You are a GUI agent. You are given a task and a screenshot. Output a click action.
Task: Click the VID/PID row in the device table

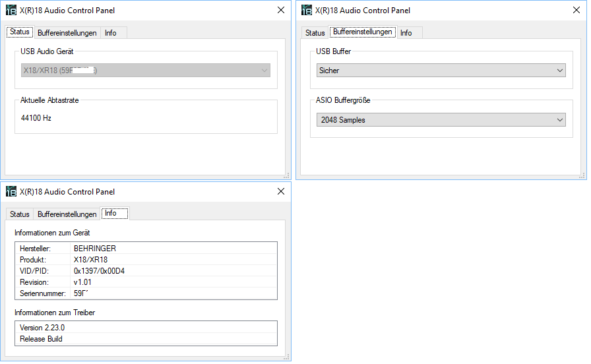[145, 271]
